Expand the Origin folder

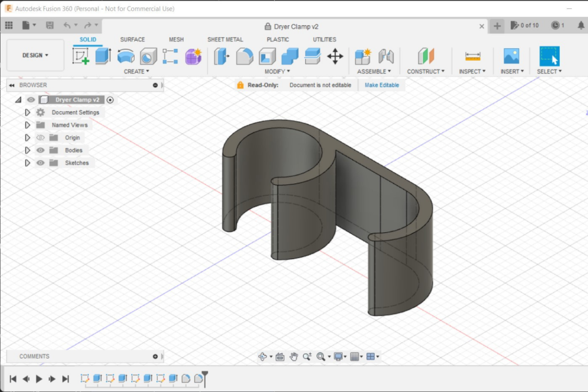(27, 138)
